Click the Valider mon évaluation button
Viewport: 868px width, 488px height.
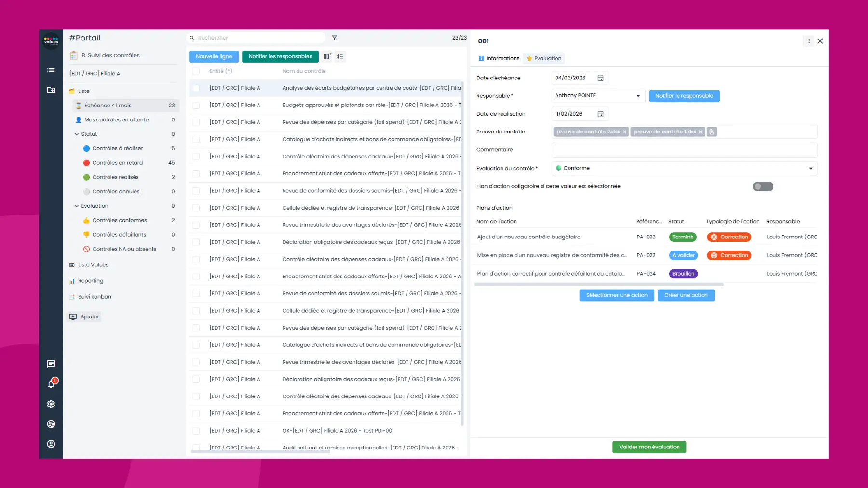pos(649,447)
